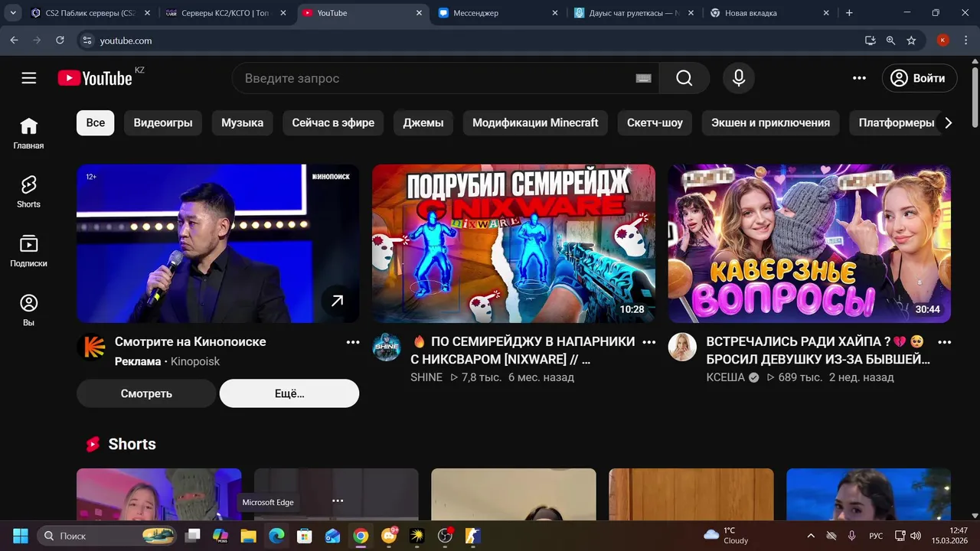Open YouTube settings three-dot menu
The image size is (980, 551).
click(x=860, y=78)
